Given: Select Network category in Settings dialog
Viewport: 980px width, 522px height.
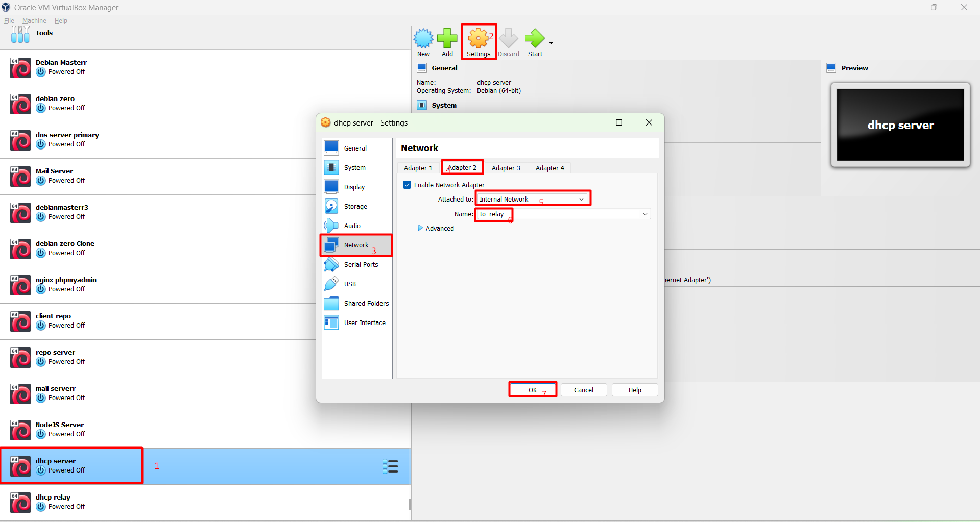Looking at the screenshot, I should coord(357,245).
